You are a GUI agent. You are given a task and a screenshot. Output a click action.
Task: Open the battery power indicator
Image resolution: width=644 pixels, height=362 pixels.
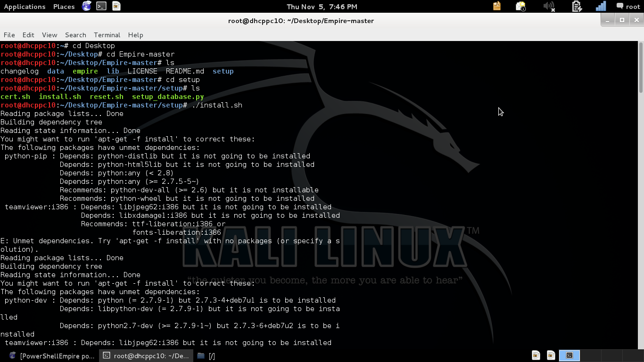tap(577, 6)
